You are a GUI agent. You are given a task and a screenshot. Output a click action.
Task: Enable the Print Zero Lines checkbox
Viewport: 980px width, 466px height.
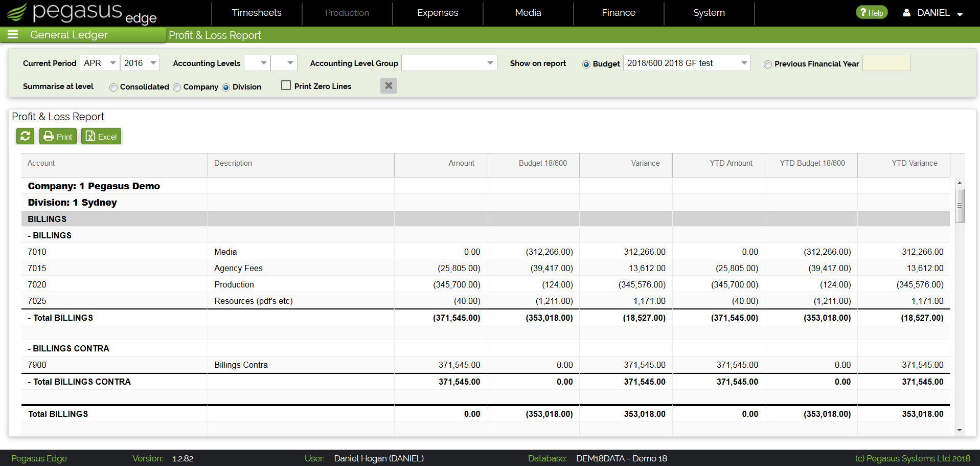(286, 85)
